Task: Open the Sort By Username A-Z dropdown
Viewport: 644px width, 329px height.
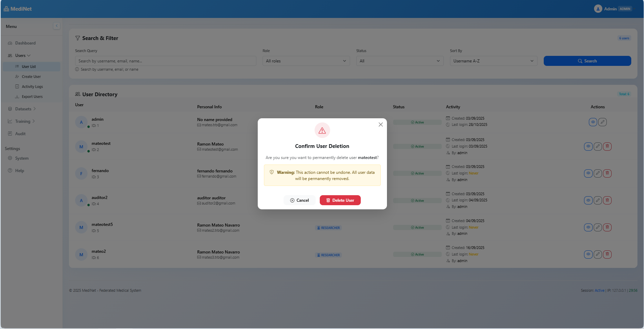Action: (493, 61)
